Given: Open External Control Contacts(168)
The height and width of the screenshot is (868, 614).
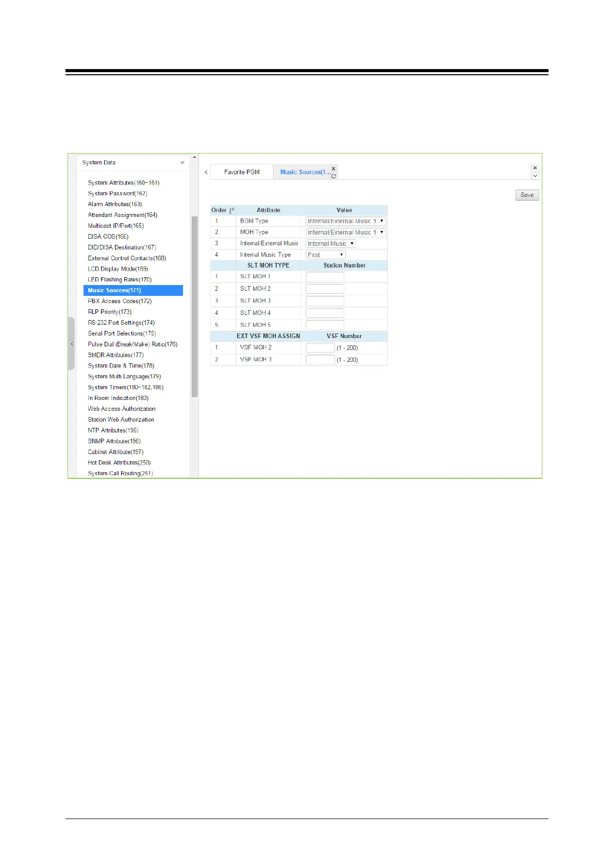Looking at the screenshot, I should point(127,258).
